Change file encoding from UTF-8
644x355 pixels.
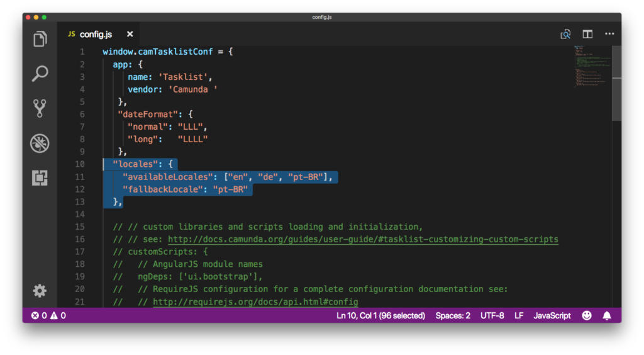click(x=492, y=315)
